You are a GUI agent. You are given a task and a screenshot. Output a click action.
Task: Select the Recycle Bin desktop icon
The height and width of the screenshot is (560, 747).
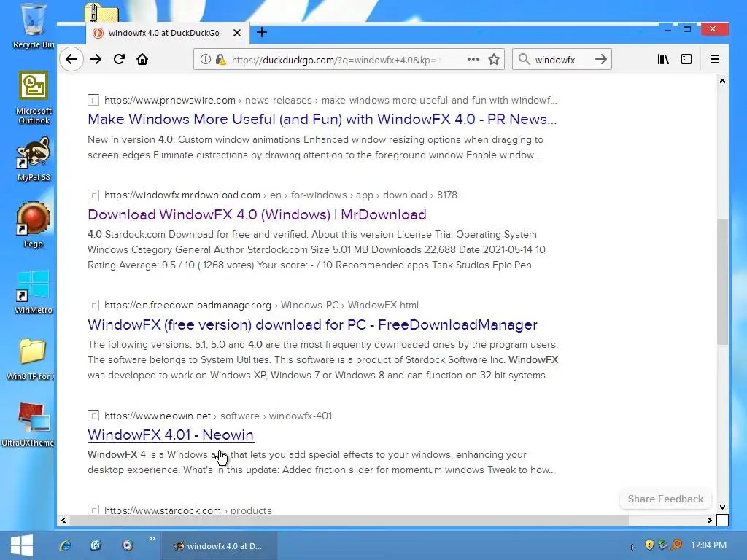pos(34,26)
